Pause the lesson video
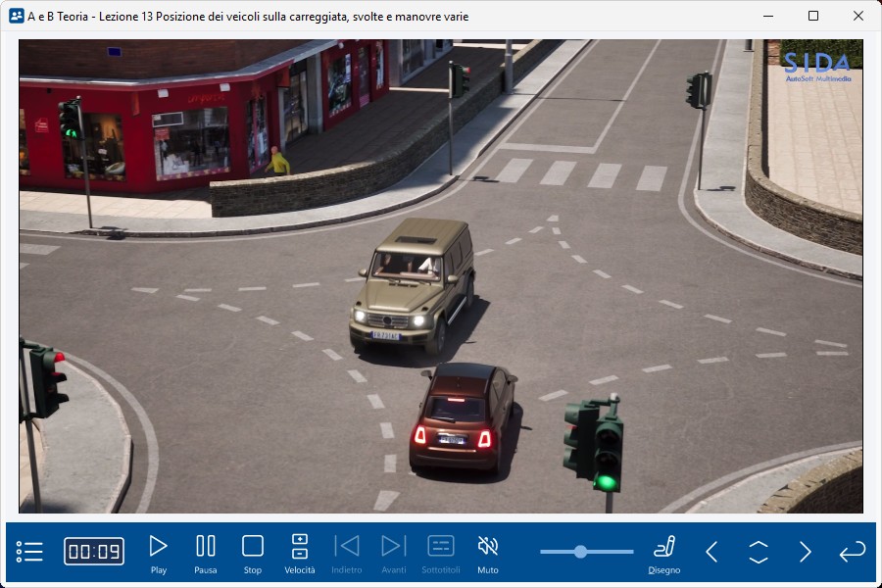This screenshot has height=588, width=882. [x=206, y=552]
